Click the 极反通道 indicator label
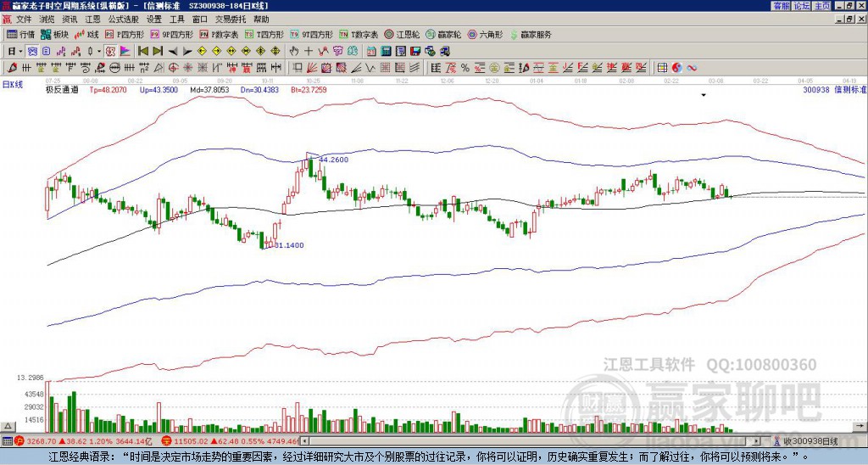The height and width of the screenshot is (465, 868). coord(61,89)
